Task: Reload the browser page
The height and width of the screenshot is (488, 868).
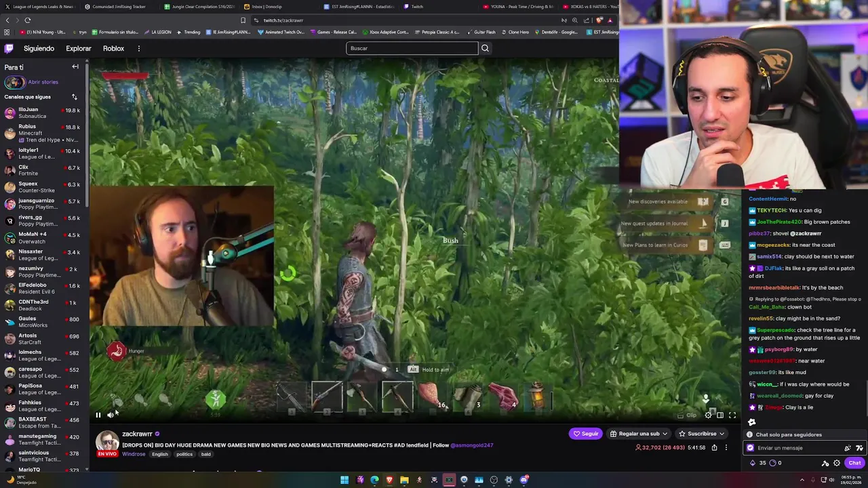Action: click(x=27, y=20)
